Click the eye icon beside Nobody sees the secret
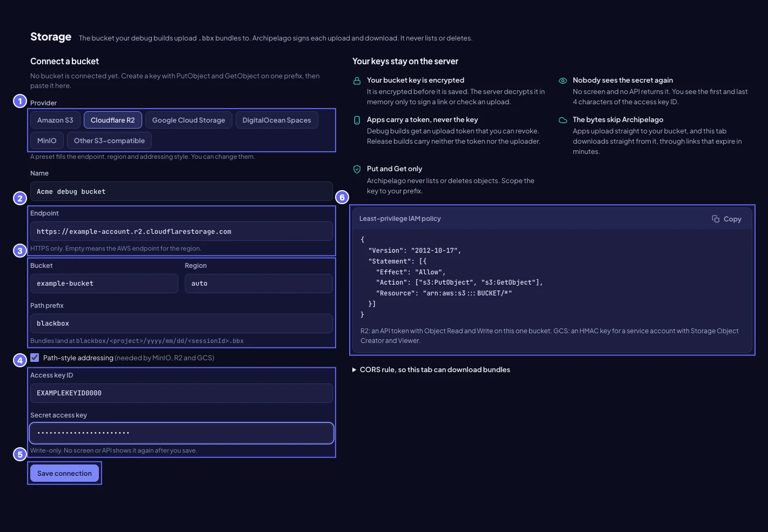Viewport: 768px width, 532px height. [x=563, y=80]
